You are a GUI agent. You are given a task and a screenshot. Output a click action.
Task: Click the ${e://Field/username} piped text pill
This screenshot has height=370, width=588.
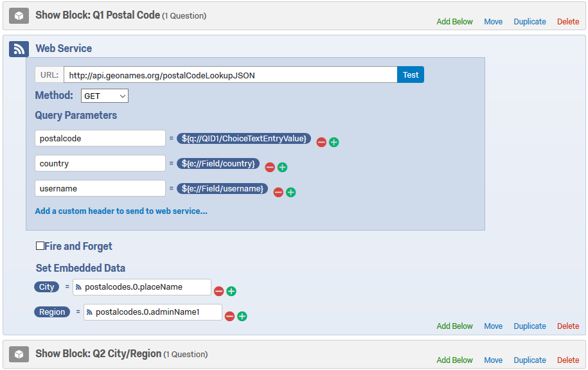coord(222,189)
